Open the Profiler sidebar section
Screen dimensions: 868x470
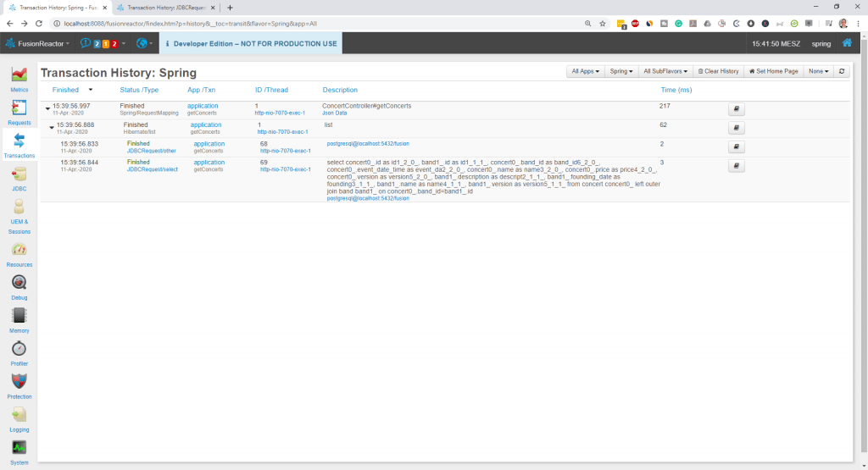[19, 354]
